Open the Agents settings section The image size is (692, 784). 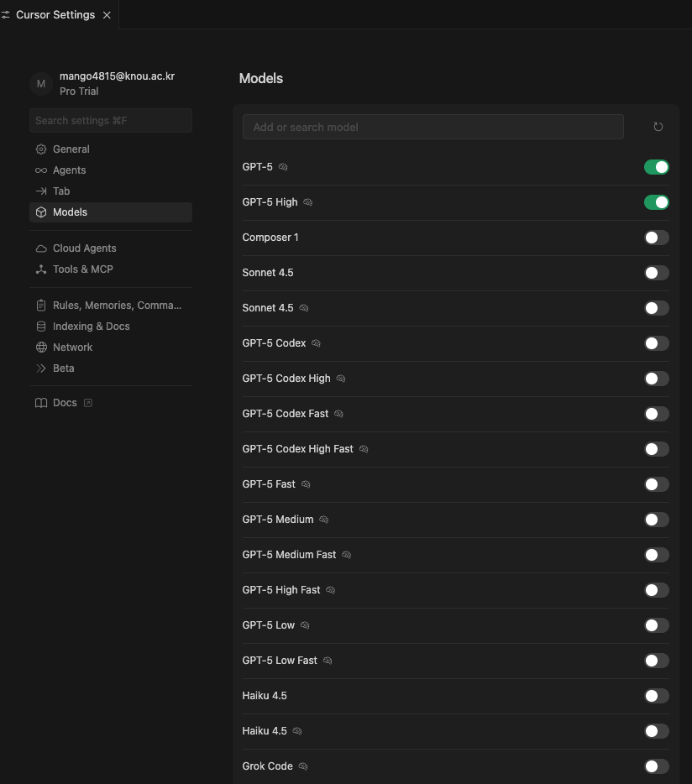(111, 170)
